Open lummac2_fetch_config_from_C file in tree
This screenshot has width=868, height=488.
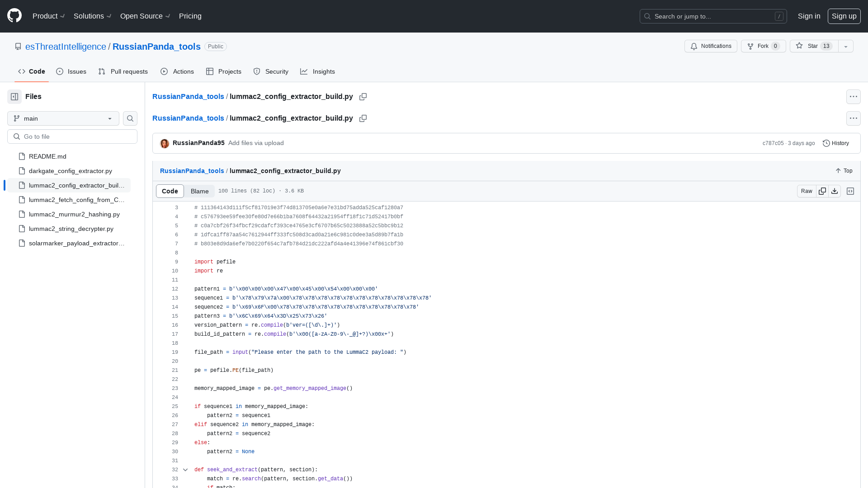click(x=69, y=200)
